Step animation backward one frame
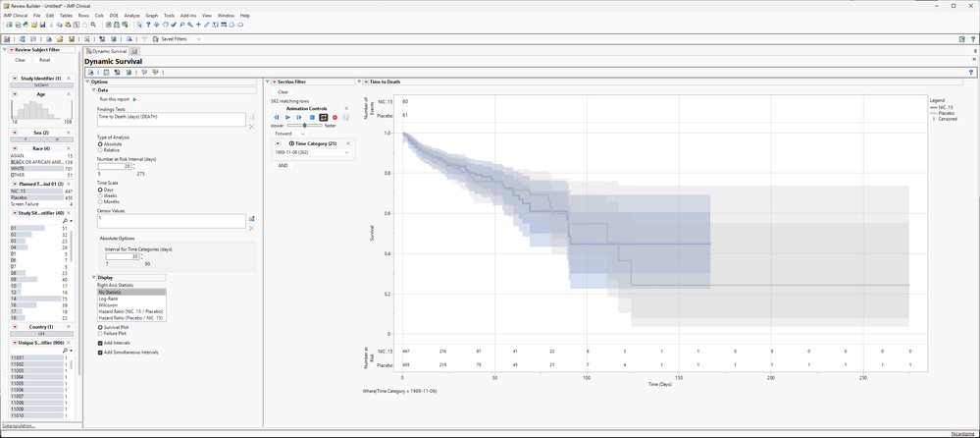Image resolution: width=980 pixels, height=438 pixels. pyautogui.click(x=277, y=117)
